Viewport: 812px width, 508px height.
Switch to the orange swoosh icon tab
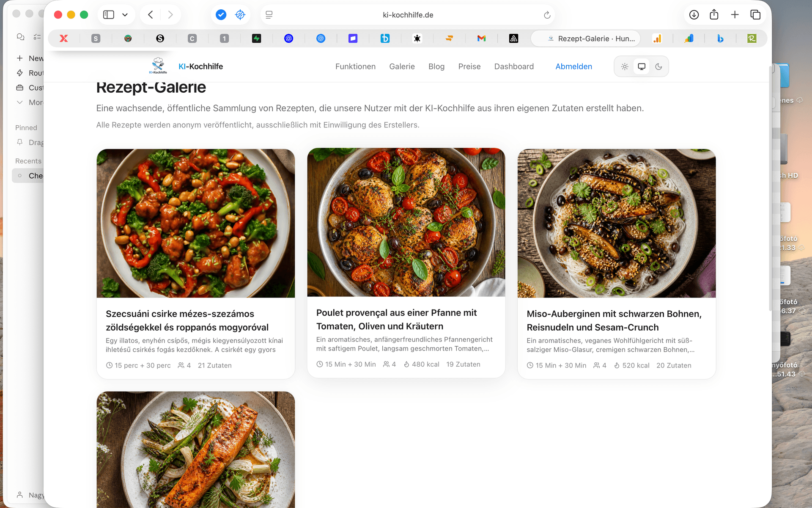(449, 39)
